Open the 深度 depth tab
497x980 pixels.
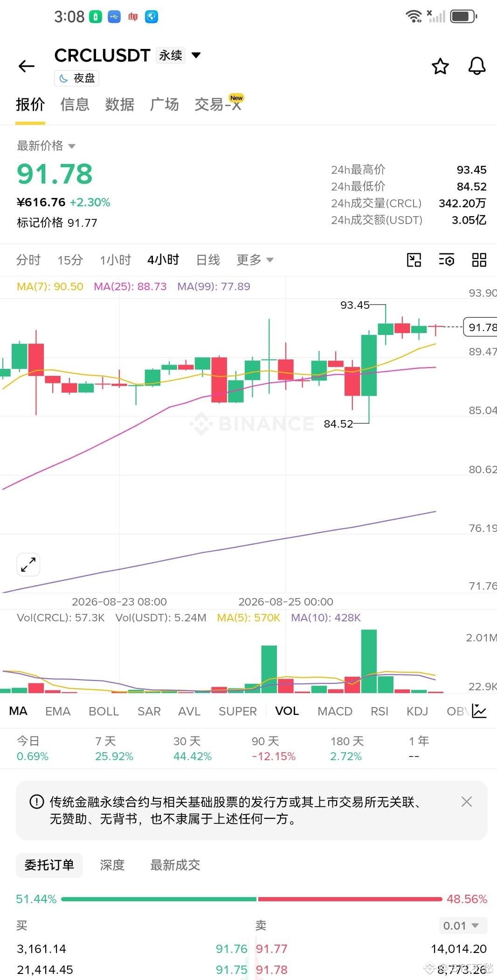tap(112, 865)
